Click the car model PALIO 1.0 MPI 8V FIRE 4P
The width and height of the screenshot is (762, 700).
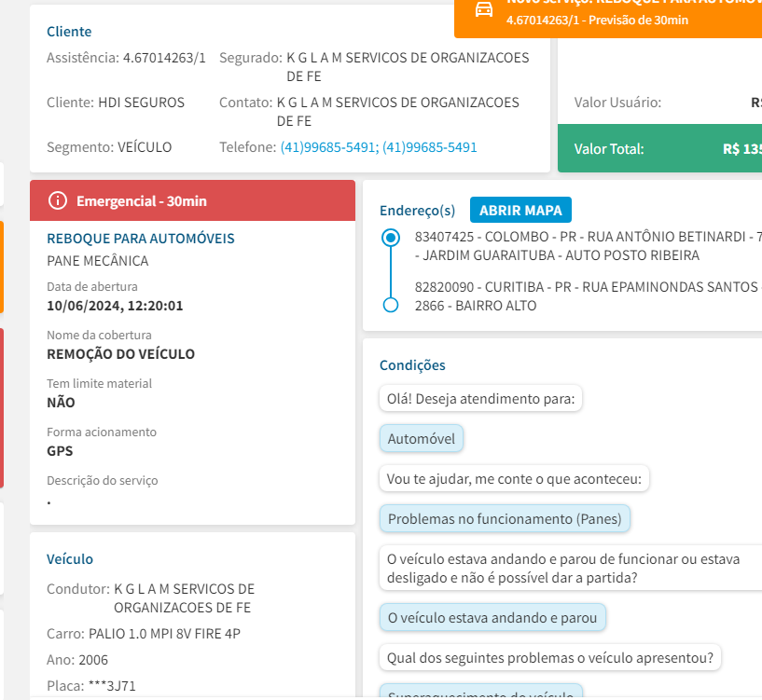click(x=164, y=634)
